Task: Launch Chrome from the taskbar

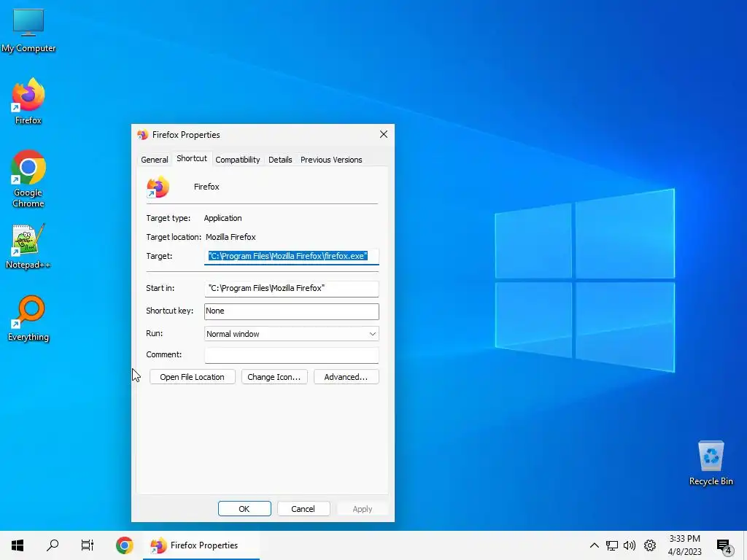Action: coord(124,545)
